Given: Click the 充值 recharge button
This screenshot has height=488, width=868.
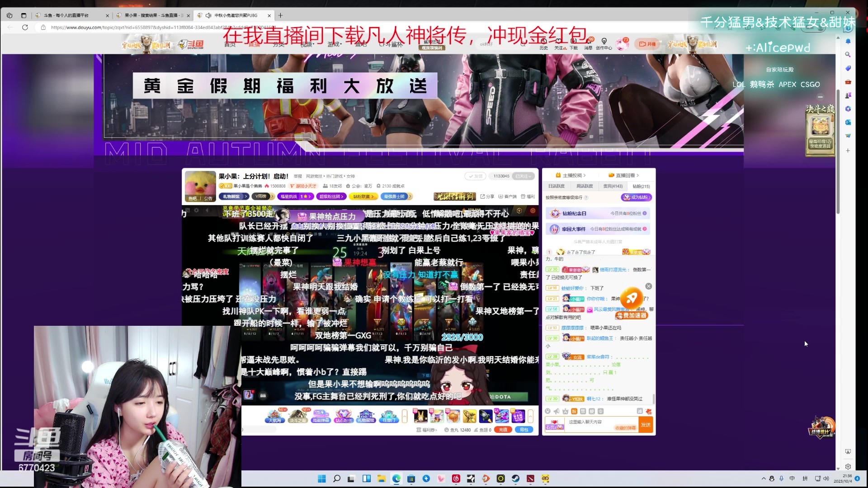Looking at the screenshot, I should coord(503,430).
